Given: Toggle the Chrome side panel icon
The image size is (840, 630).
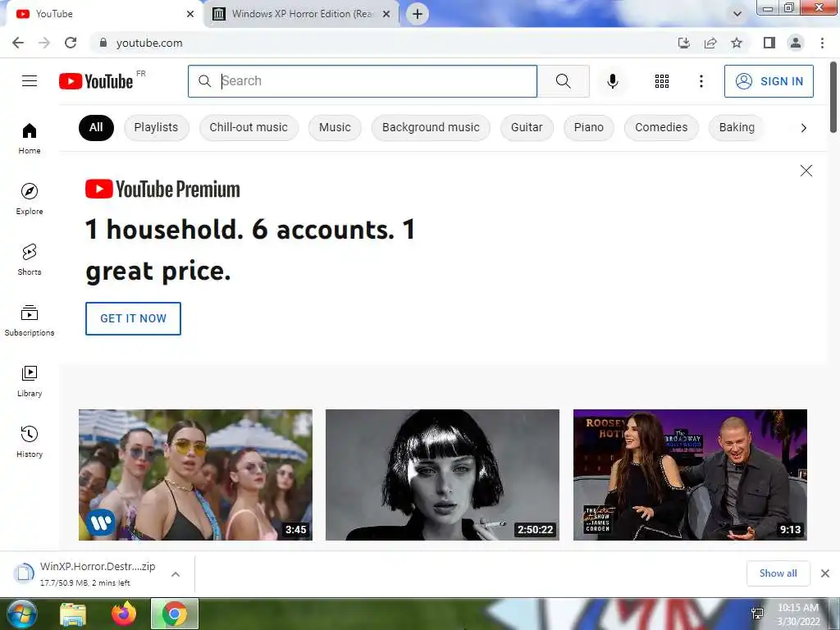Looking at the screenshot, I should point(769,43).
